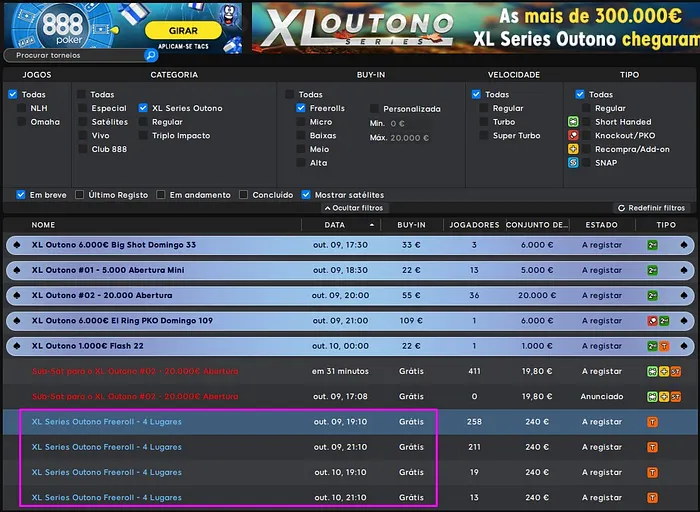Open XL Outono Series banner
The image size is (700, 512).
click(x=475, y=28)
